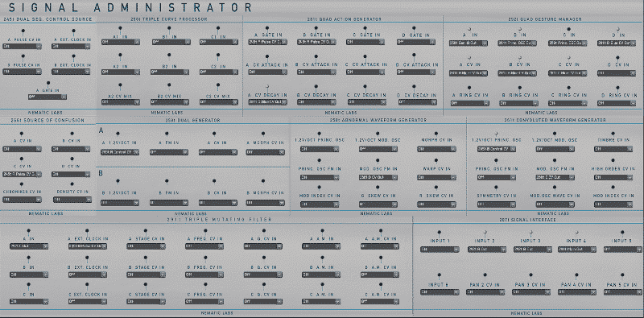The width and height of the screenshot is (644, 318).
Task: Open the B CV Decay In dropdown
Action: tap(316, 102)
